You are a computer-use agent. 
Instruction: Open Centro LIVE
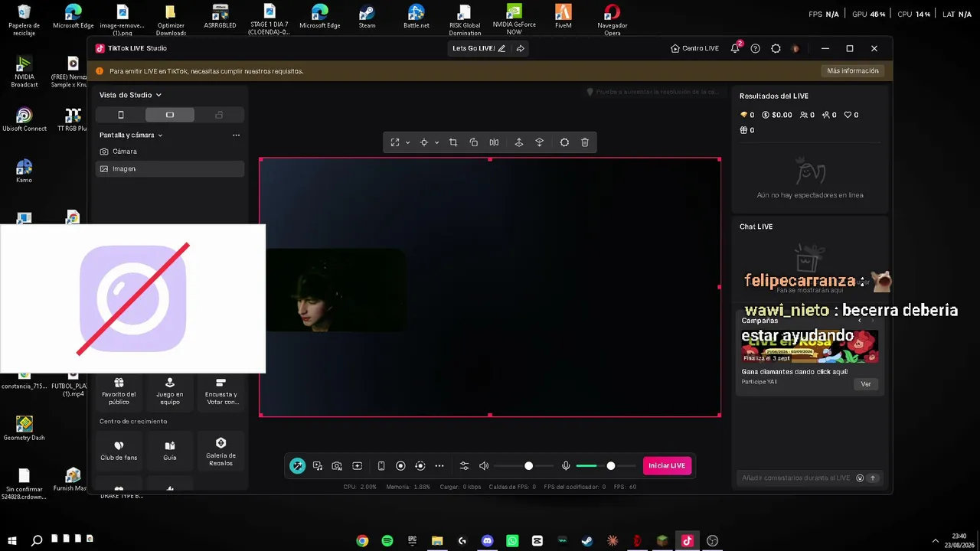pyautogui.click(x=694, y=48)
